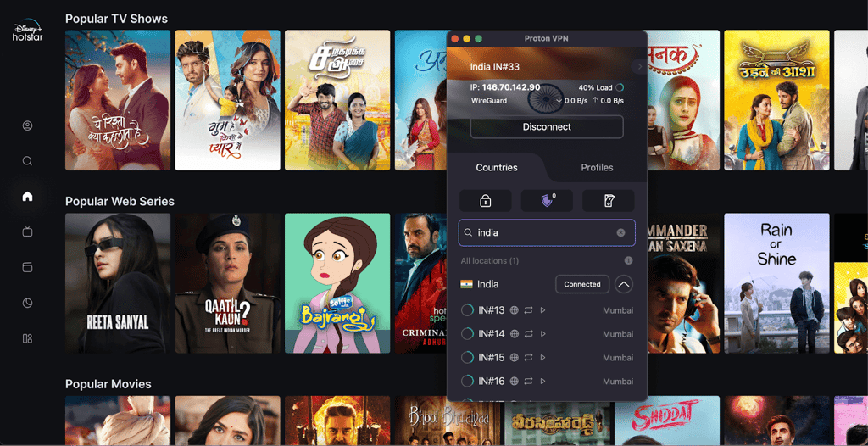Open the Movies section icon in Hotstar sidebar
The height and width of the screenshot is (446, 868).
pos(27,267)
